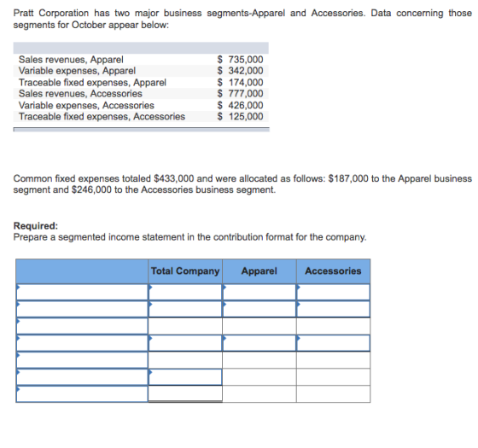
Task: Select fifth row Total Company cell
Action: [185, 360]
